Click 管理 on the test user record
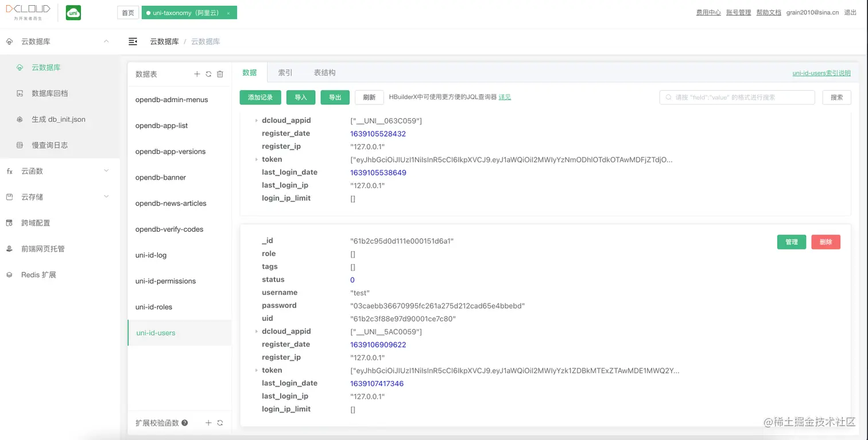Screen dimensions: 868x440 coord(792,242)
